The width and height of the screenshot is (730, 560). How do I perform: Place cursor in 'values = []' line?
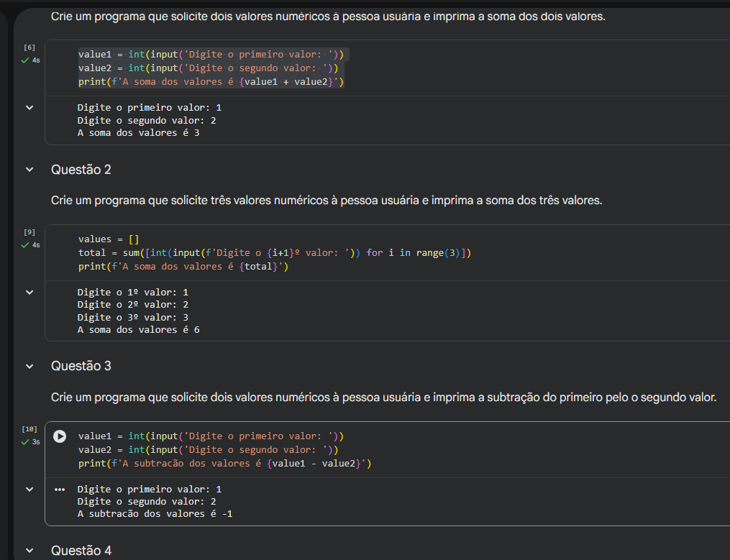[x=109, y=239]
